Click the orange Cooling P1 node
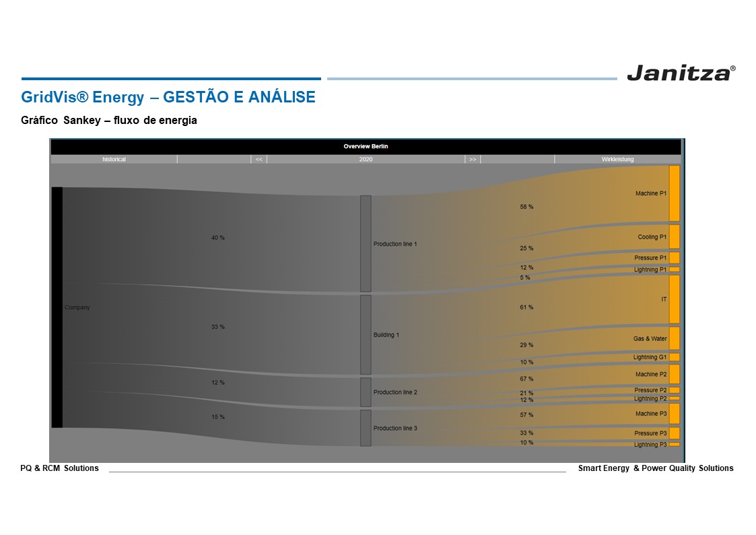This screenshot has height=535, width=756. (674, 237)
